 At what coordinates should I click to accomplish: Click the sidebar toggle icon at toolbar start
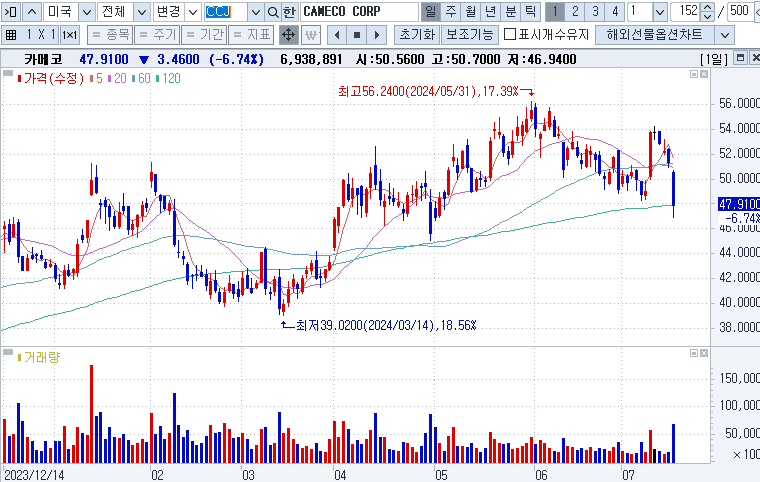coord(11,12)
